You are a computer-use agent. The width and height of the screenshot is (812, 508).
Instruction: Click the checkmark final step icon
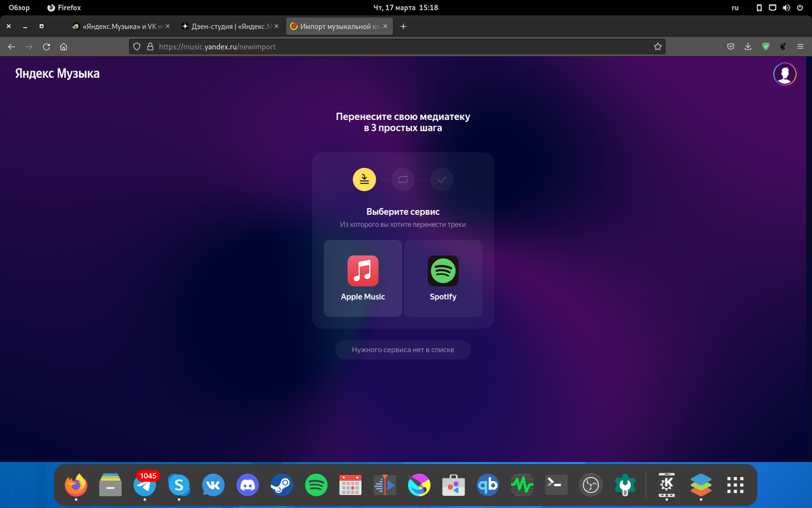coord(442,179)
